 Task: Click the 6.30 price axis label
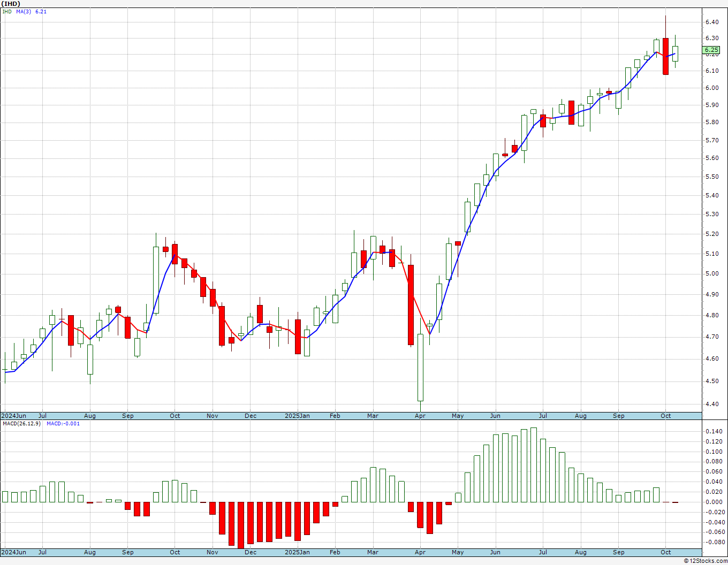point(711,38)
